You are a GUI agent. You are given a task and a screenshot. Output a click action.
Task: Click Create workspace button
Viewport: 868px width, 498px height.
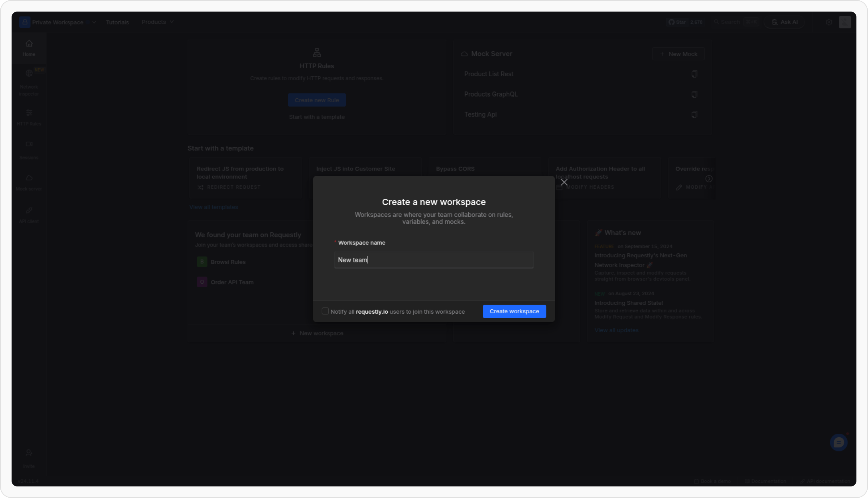(514, 311)
